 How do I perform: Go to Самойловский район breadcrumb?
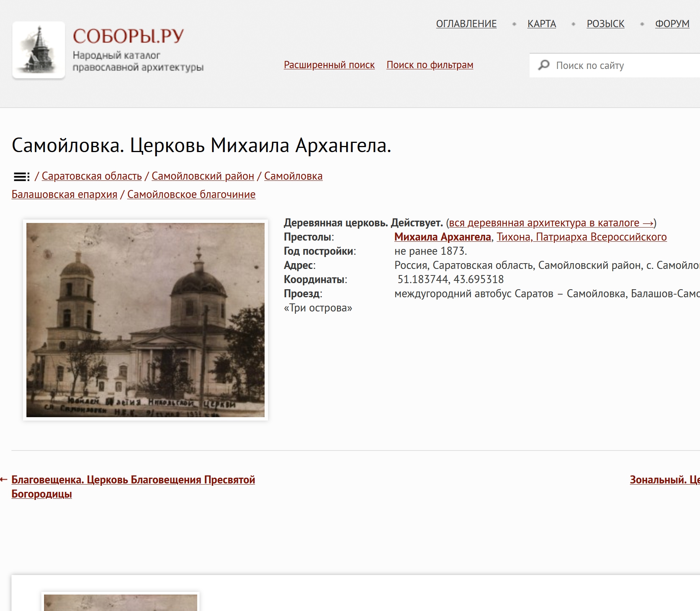tap(203, 176)
